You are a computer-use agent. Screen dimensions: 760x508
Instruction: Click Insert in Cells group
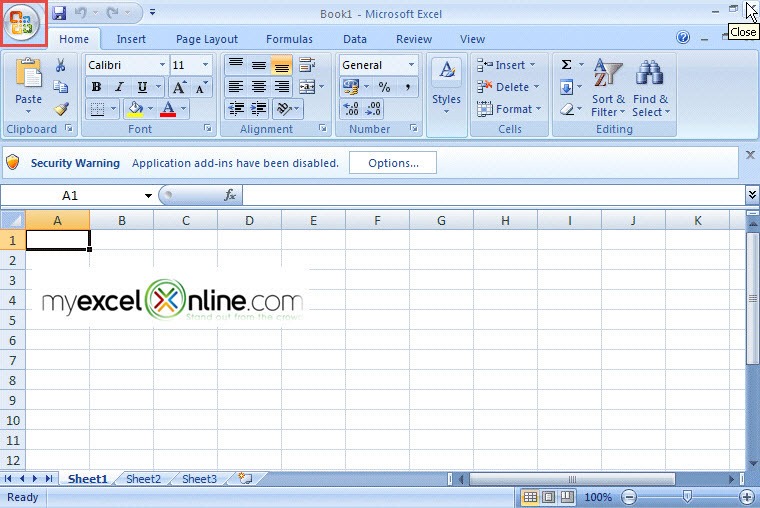[x=506, y=65]
